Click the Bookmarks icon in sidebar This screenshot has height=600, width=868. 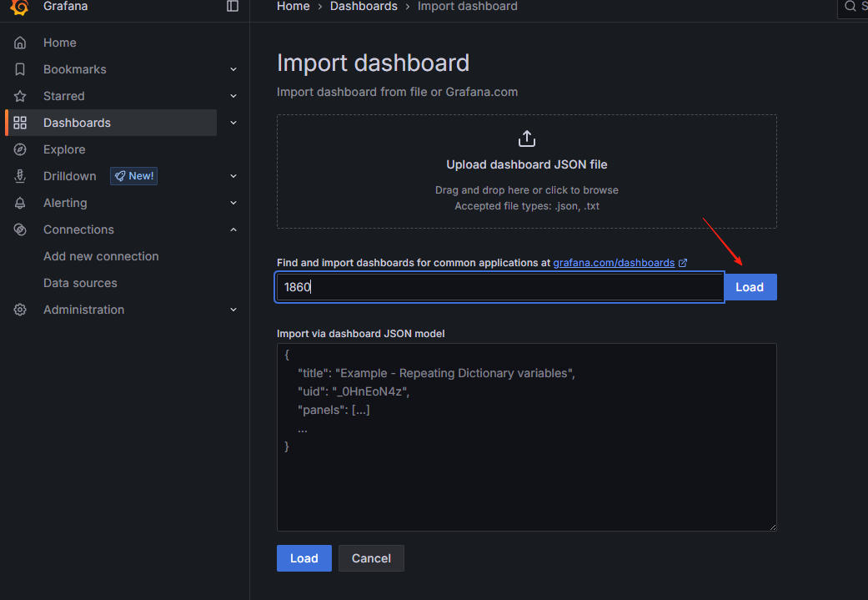tap(20, 69)
